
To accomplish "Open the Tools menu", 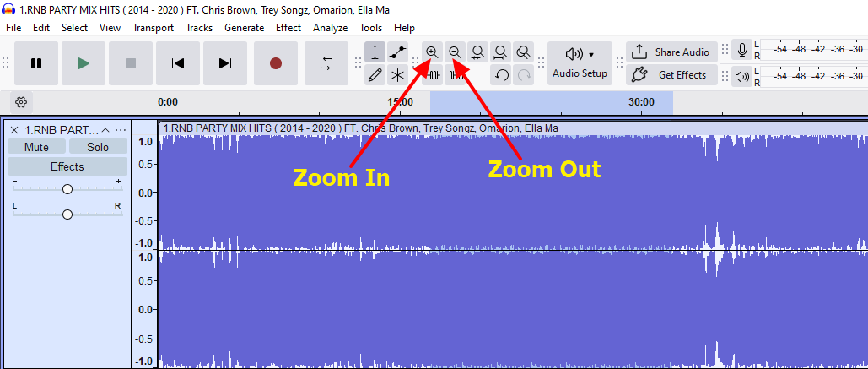I will (371, 28).
